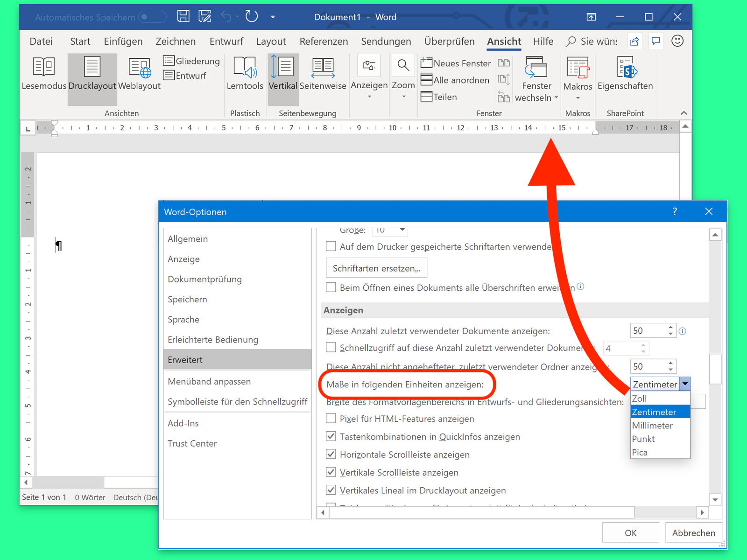Open SharePoint Eigenschaften
747x560 pixels.
[625, 74]
